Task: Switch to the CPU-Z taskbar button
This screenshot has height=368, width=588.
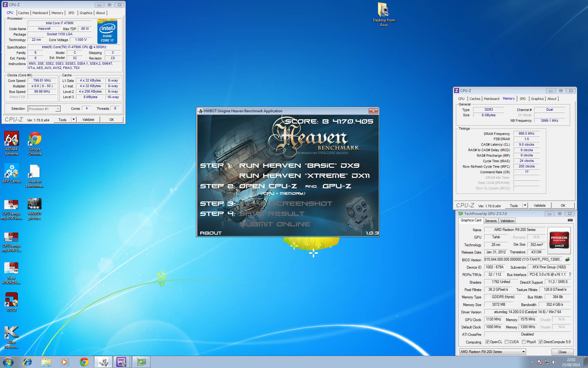Action: click(x=122, y=362)
